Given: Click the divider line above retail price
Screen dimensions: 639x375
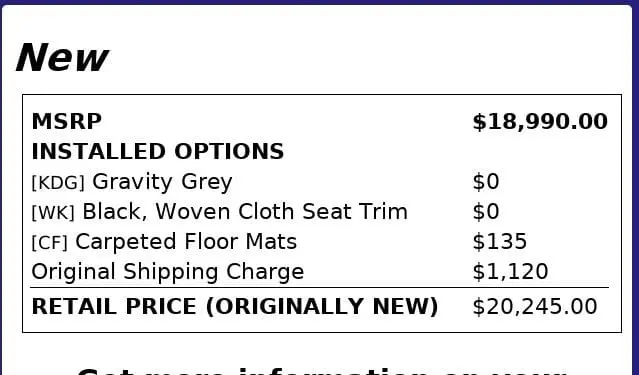Looking at the screenshot, I should click(320, 288).
